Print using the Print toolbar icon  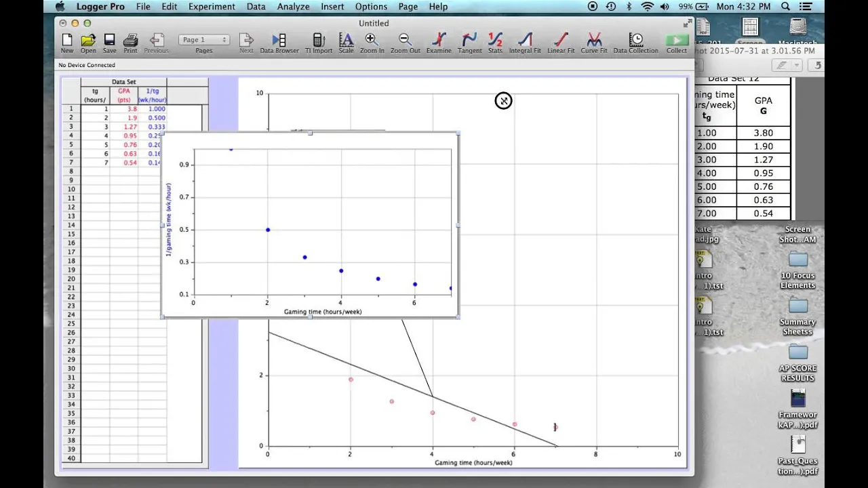130,43
